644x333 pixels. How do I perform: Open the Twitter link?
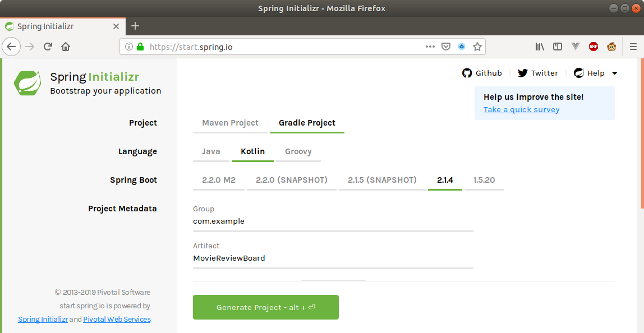(x=537, y=73)
